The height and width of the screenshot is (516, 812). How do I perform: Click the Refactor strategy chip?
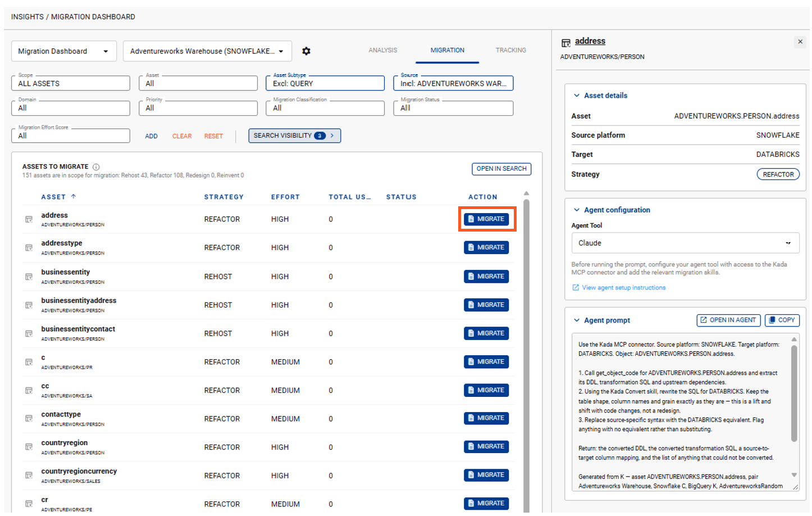click(x=778, y=175)
